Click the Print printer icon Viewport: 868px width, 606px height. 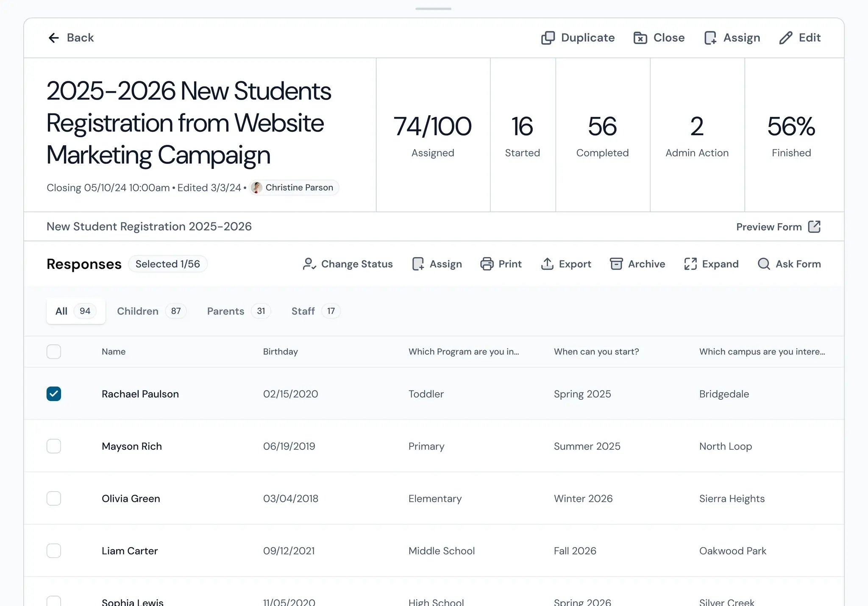[x=487, y=264]
